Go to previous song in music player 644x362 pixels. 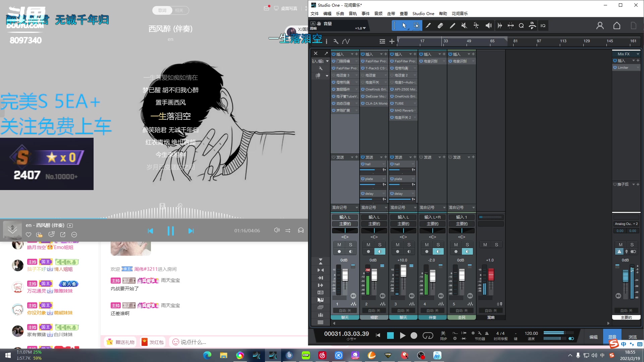150,231
